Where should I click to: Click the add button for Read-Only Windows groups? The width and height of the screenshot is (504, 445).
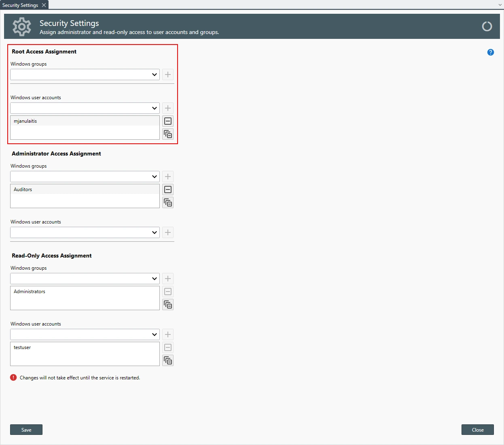tap(168, 279)
